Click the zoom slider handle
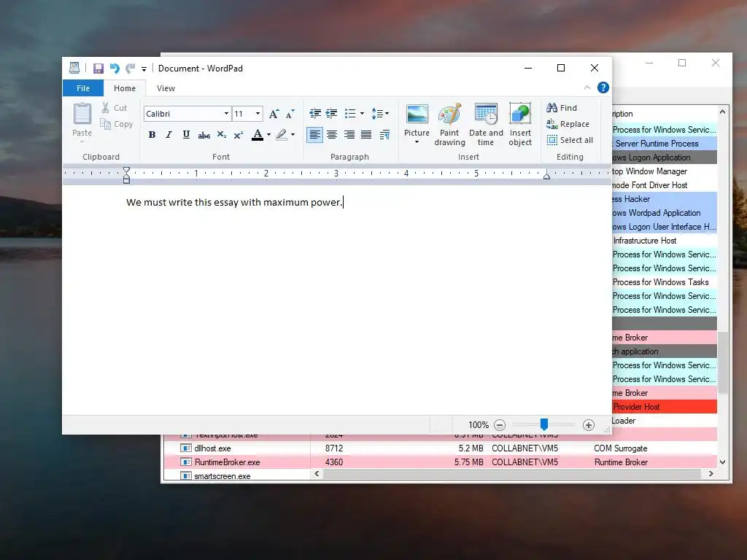 (544, 424)
